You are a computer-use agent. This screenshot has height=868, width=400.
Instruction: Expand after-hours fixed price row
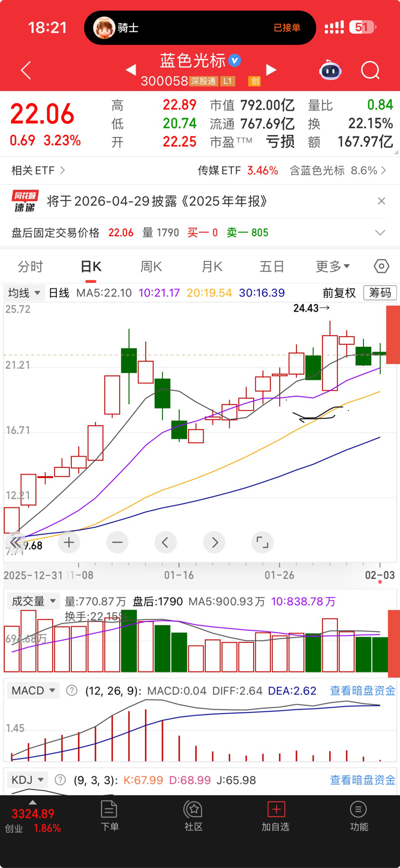click(x=380, y=233)
